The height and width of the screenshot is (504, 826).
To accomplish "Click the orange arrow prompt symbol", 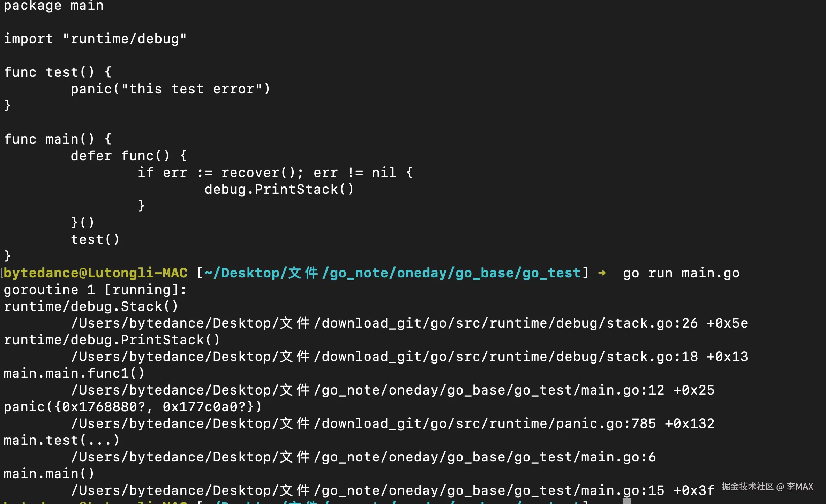I will point(602,273).
